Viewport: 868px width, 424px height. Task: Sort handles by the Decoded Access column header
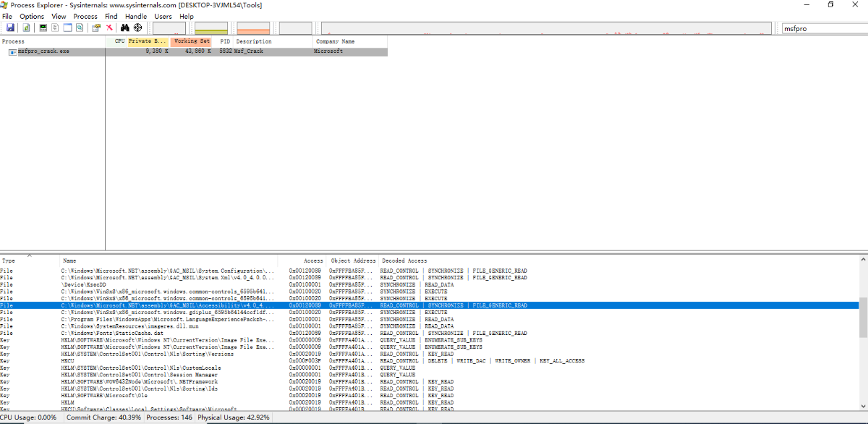tap(404, 260)
